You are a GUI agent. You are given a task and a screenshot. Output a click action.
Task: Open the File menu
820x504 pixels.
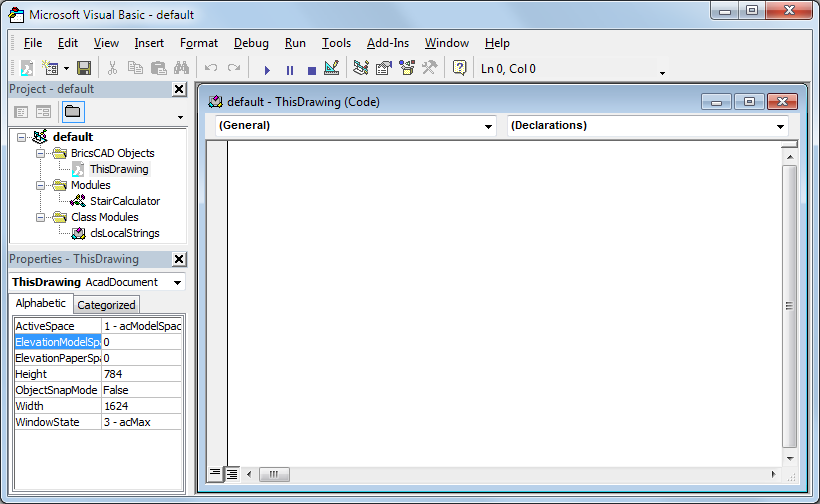tap(33, 43)
